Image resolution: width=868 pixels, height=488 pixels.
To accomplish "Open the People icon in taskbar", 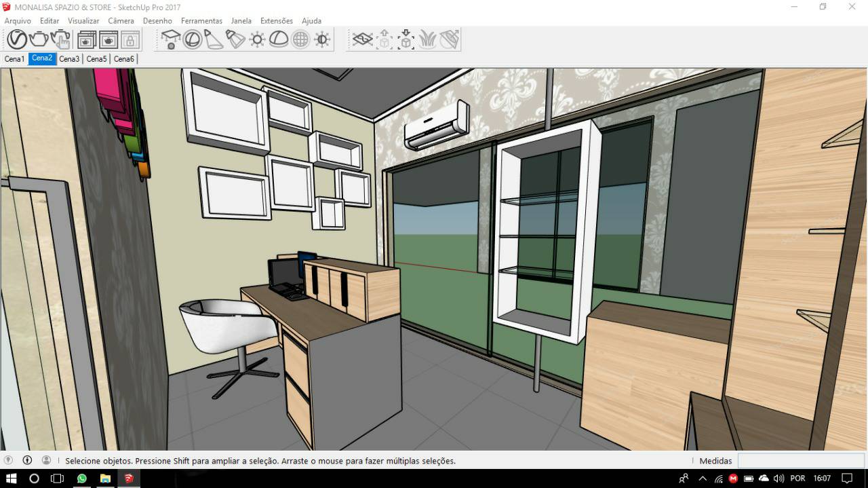I will pyautogui.click(x=684, y=478).
